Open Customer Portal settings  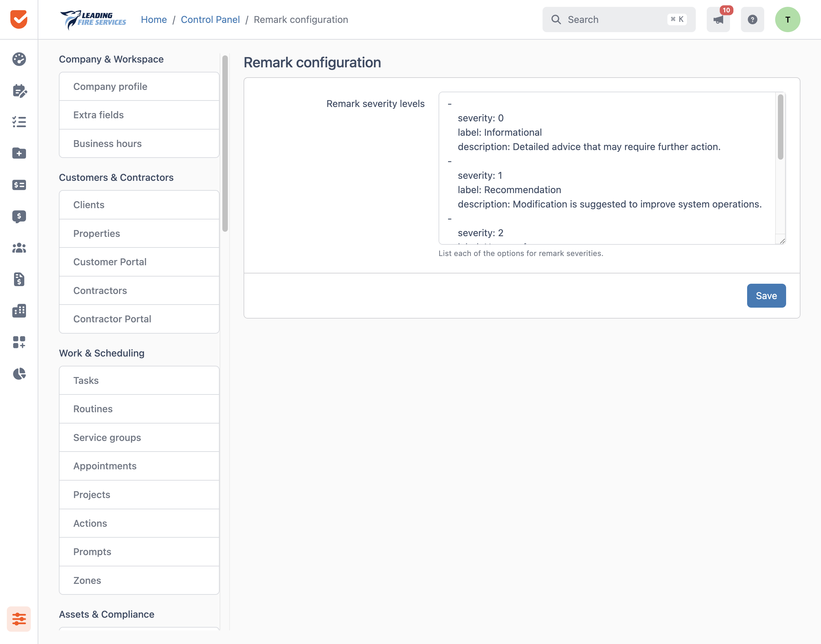coord(139,262)
